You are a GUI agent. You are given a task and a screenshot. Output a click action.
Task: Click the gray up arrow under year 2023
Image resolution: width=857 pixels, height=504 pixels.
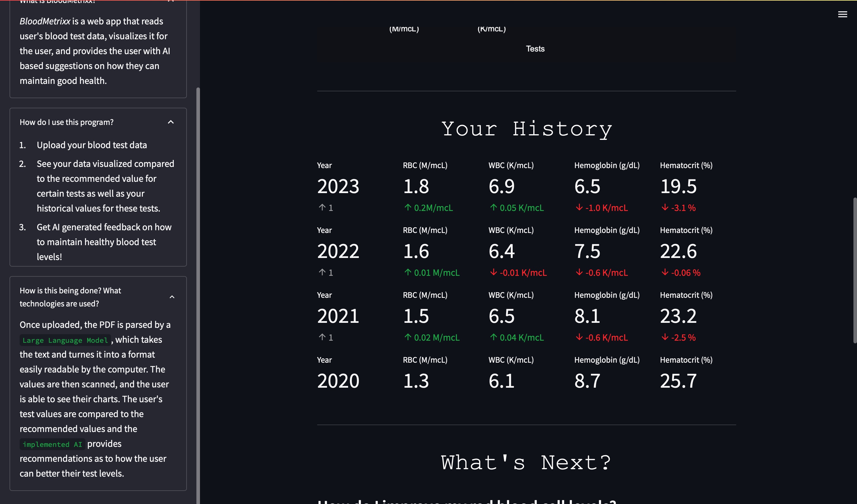322,207
